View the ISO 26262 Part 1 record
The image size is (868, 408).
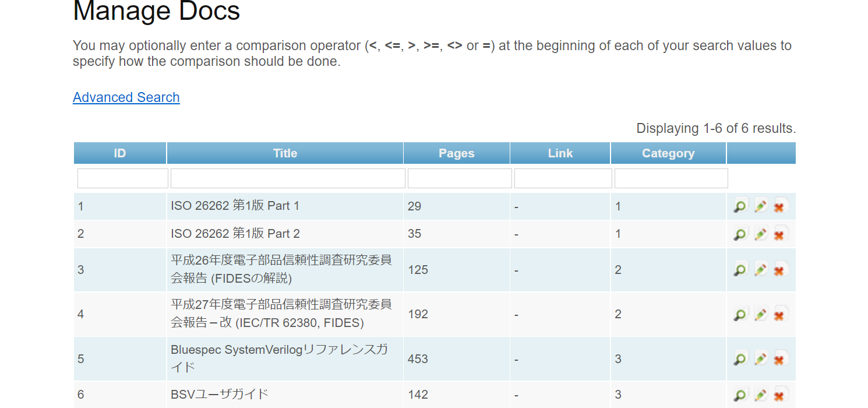(740, 206)
